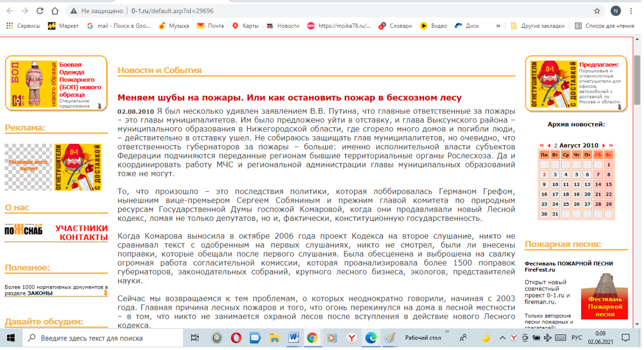Open the Сервисы apps bookmark
The height and width of the screenshot is (350, 644).
[x=23, y=26]
